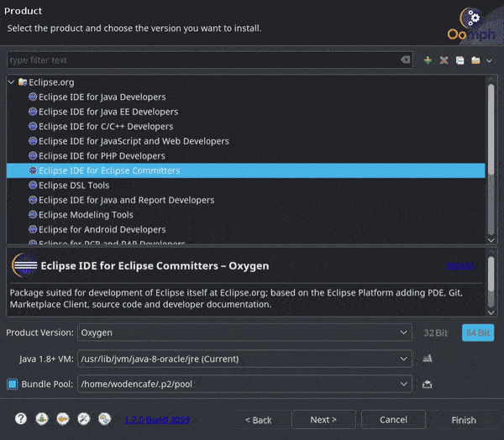The width and height of the screenshot is (504, 440).
Task: Click the second round icon beside help
Action: [x=42, y=419]
